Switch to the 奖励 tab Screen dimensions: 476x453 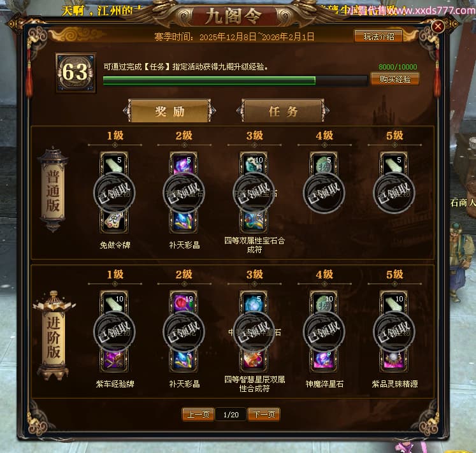click(x=169, y=111)
